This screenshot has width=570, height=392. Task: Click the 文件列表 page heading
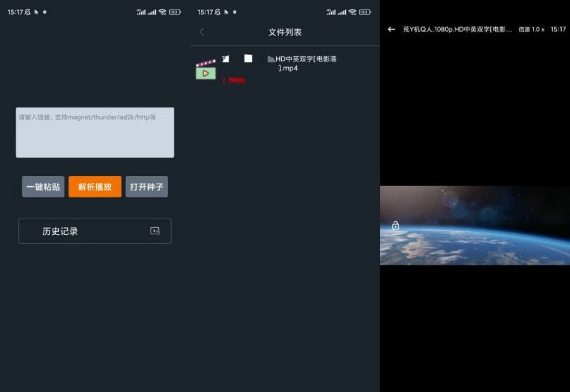click(285, 32)
